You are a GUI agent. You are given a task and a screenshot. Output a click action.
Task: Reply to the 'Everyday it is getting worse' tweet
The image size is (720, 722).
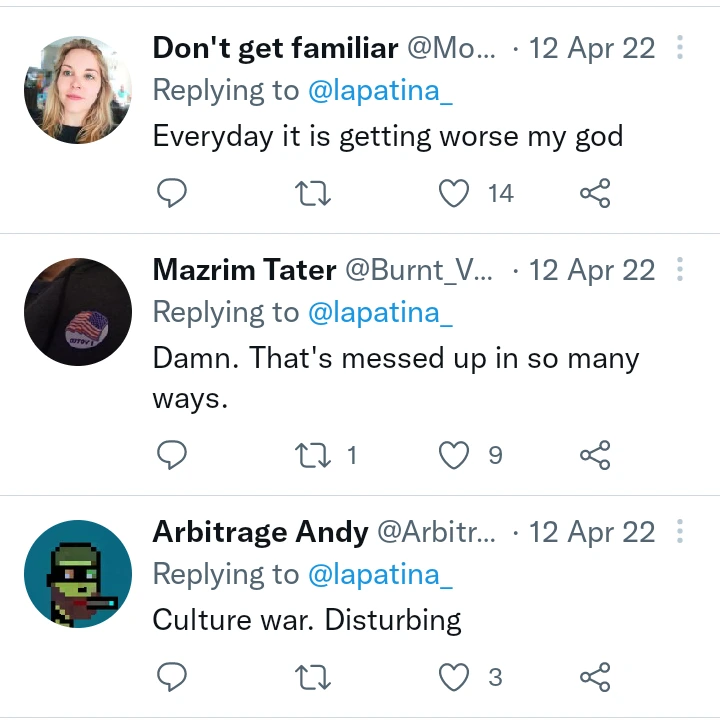(173, 193)
